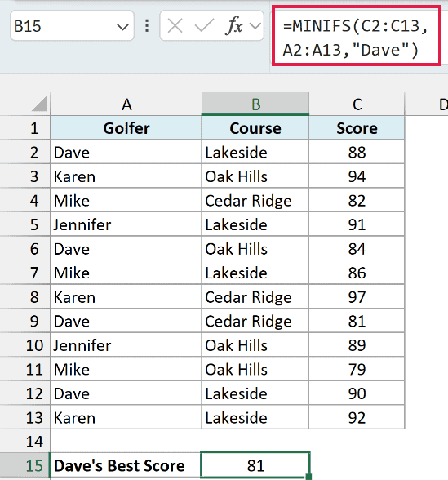Open the Insert Function fx icon
Screen dimensions: 448x480
point(234,26)
